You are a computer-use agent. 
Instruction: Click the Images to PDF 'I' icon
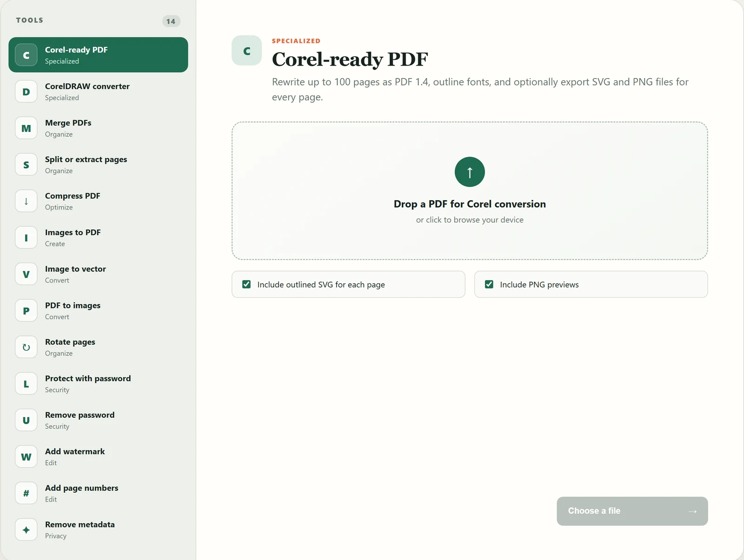pos(26,237)
